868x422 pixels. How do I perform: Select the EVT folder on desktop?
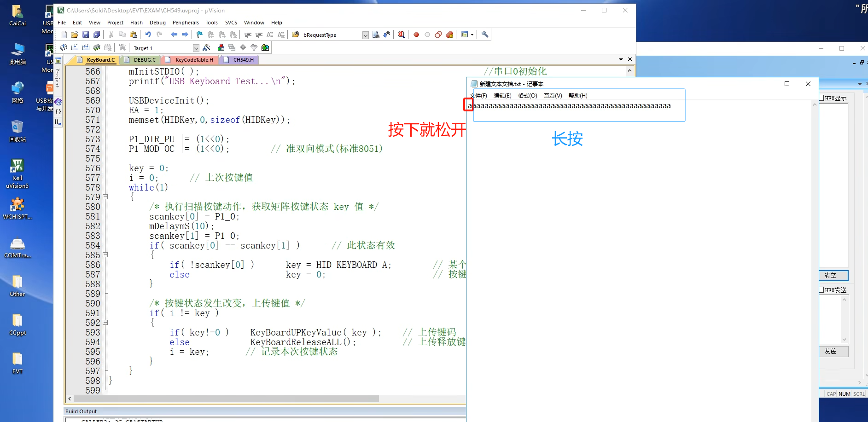point(17,363)
